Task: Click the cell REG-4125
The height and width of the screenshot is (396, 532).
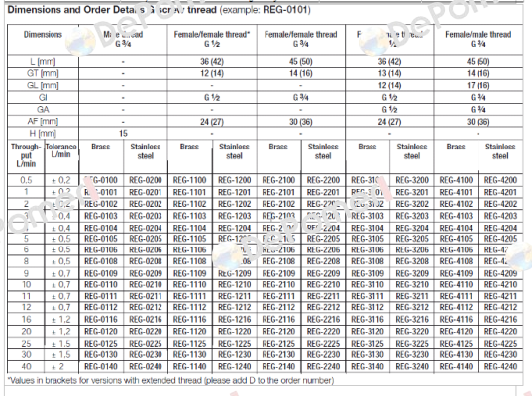Action: pyautogui.click(x=456, y=344)
